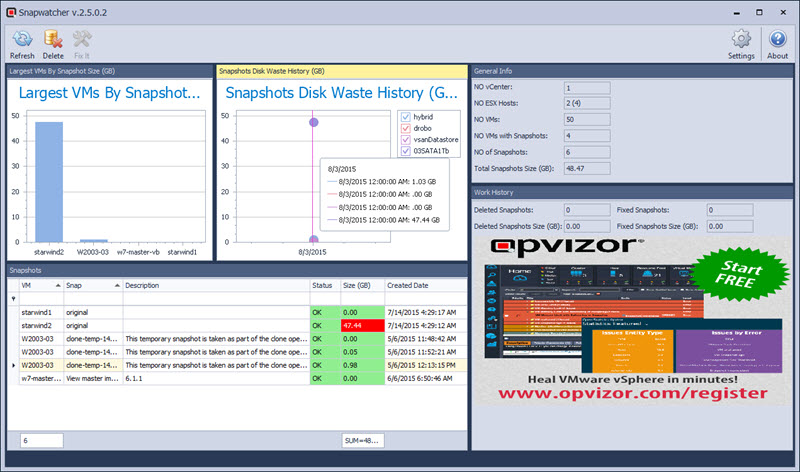This screenshot has width=800, height=472.
Task: Click the VM filter row cell
Action: click(x=41, y=299)
